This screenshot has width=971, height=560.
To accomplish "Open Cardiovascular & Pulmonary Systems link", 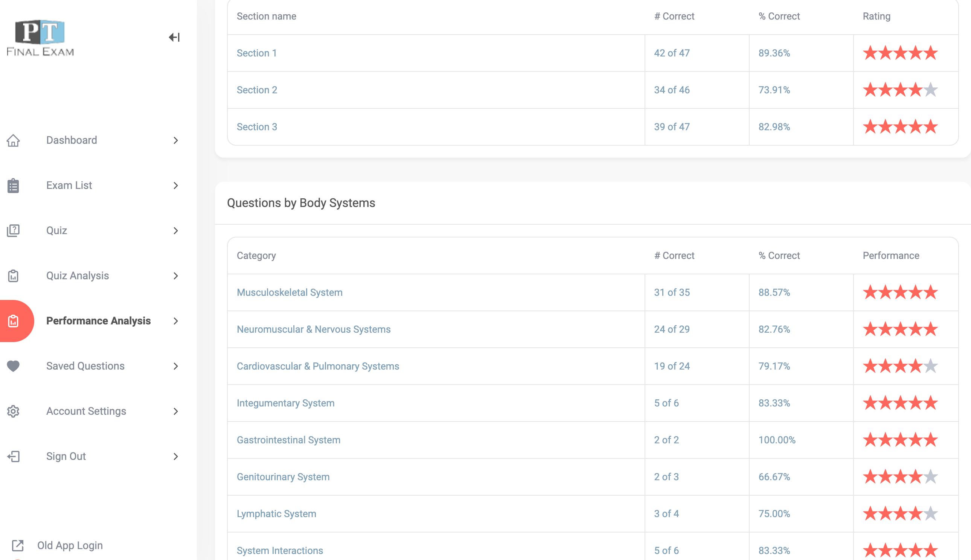I will point(318,366).
